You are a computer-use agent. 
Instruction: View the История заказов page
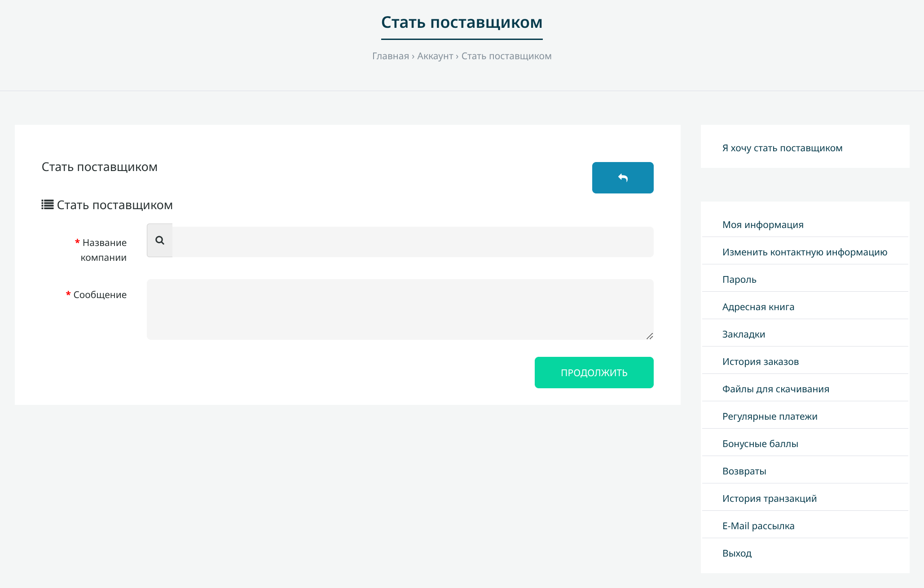click(760, 362)
